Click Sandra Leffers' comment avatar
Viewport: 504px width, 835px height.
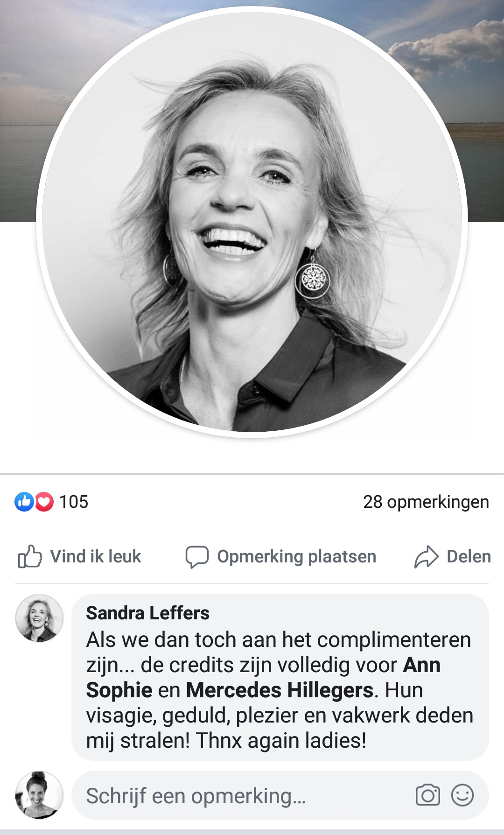[39, 617]
